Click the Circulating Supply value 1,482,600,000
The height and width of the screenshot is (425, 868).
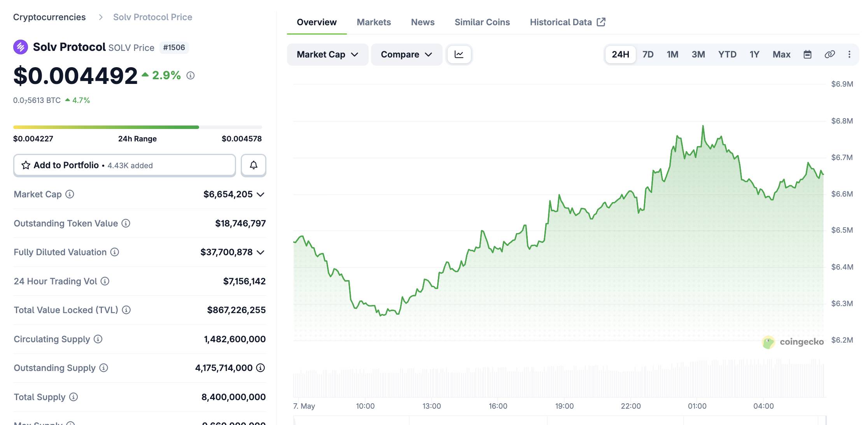pyautogui.click(x=235, y=339)
